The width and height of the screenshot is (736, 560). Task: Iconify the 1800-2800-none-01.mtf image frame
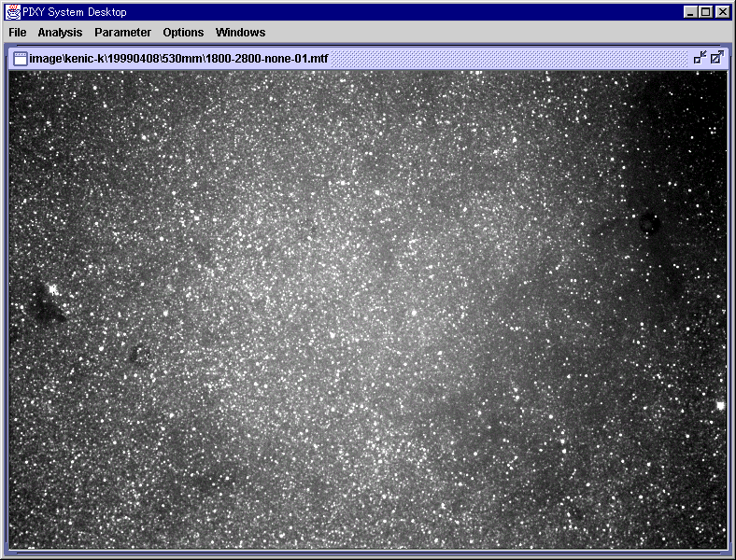(x=700, y=58)
